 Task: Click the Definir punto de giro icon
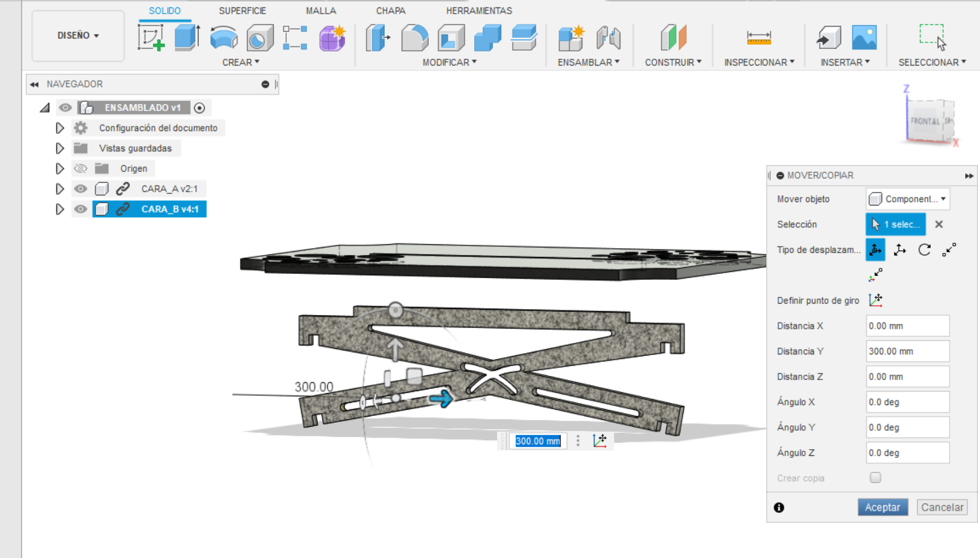[876, 300]
